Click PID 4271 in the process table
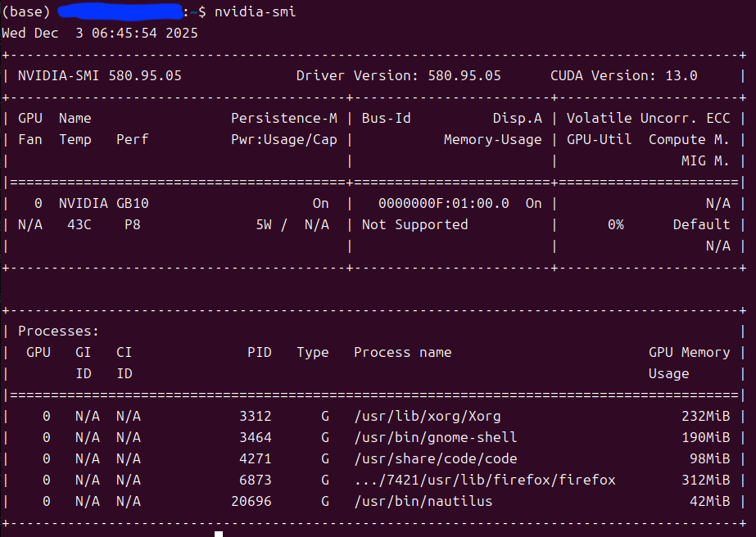This screenshot has height=537, width=756. (255, 458)
